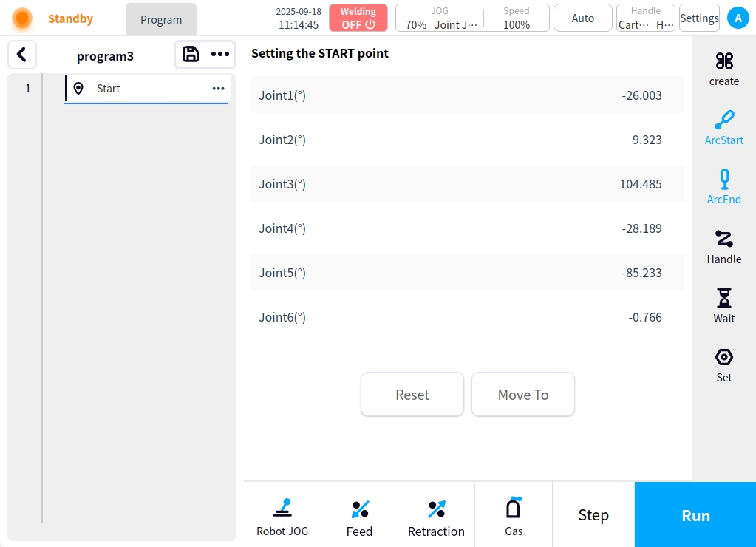Switch the Auto mode button
This screenshot has height=547, width=756.
582,18
